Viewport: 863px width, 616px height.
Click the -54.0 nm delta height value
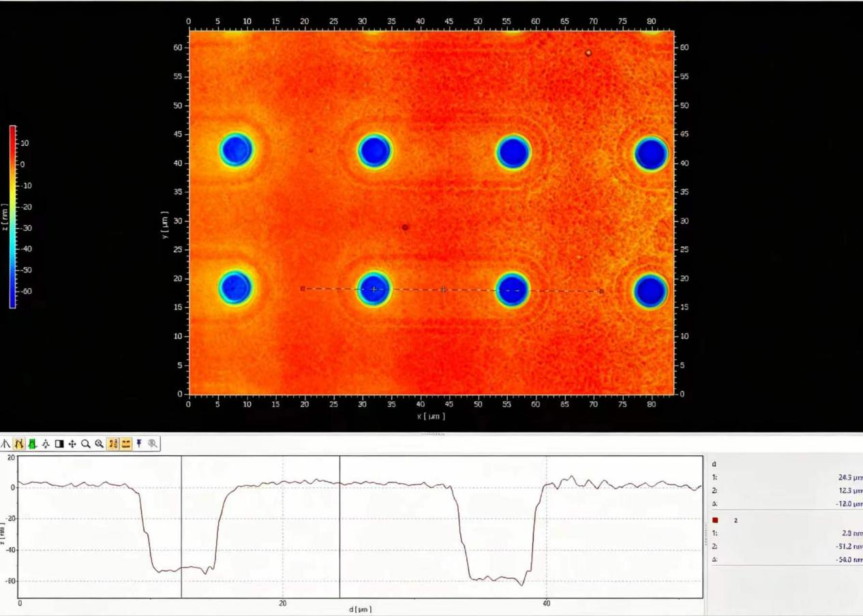pyautogui.click(x=849, y=559)
